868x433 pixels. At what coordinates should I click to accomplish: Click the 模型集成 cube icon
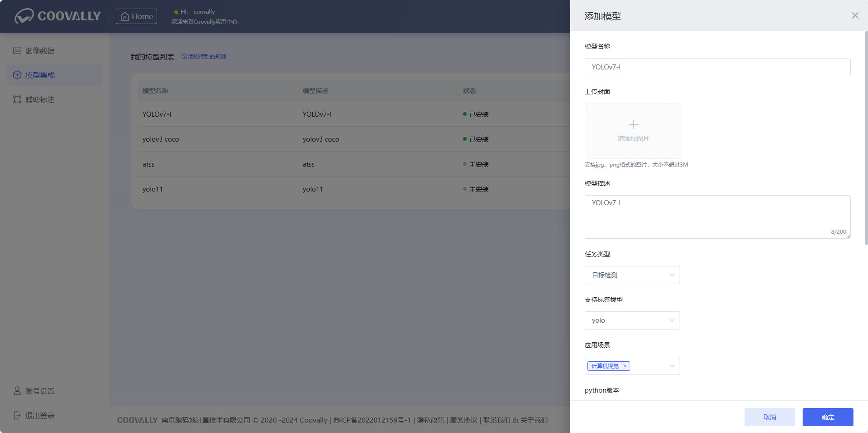(17, 75)
